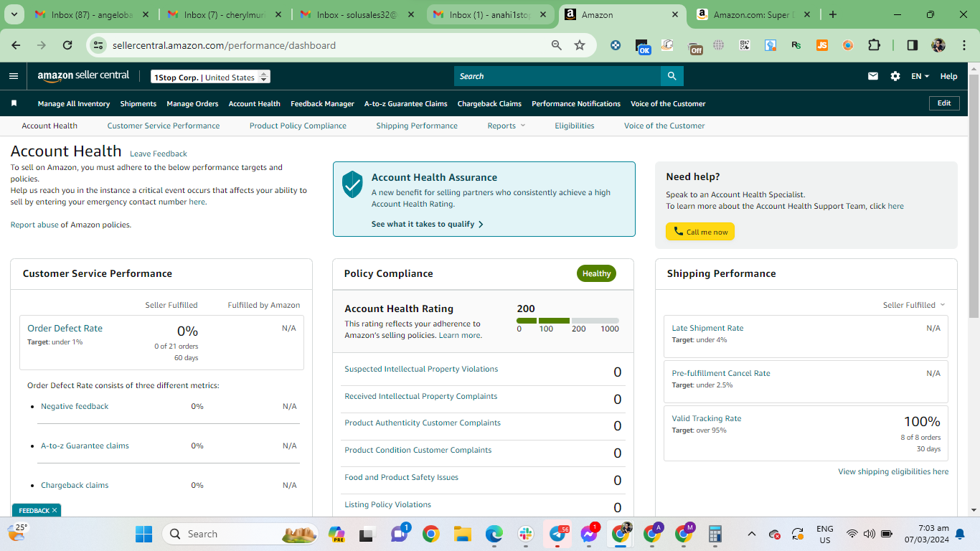980x551 pixels.
Task: Bookmark this page with the star icon
Action: tap(580, 45)
